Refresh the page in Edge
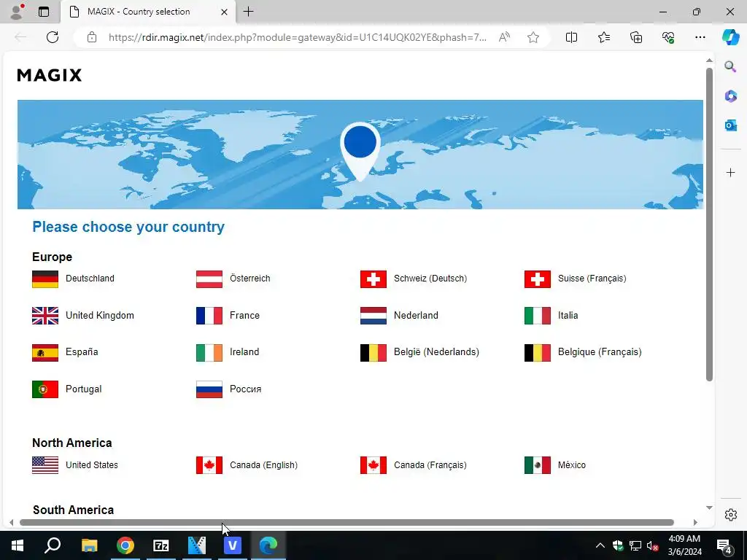The image size is (747, 560). pyautogui.click(x=53, y=37)
